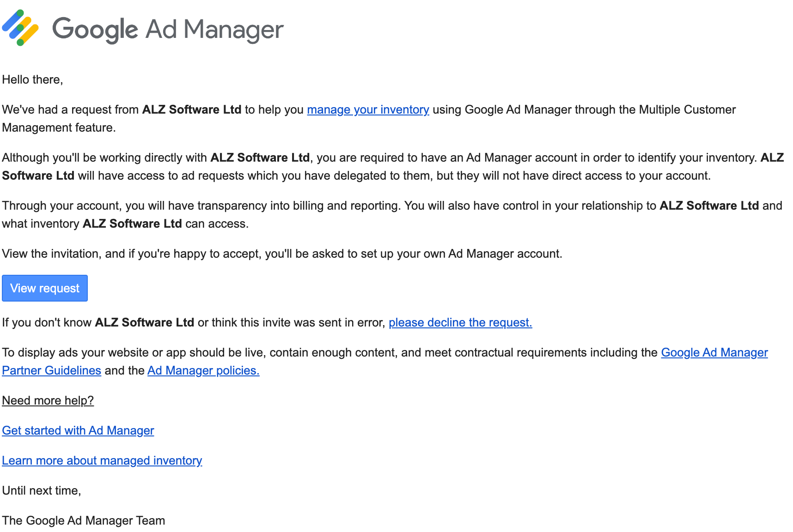This screenshot has height=532, width=793.
Task: Click 'Need more help?' text
Action: [48, 401]
